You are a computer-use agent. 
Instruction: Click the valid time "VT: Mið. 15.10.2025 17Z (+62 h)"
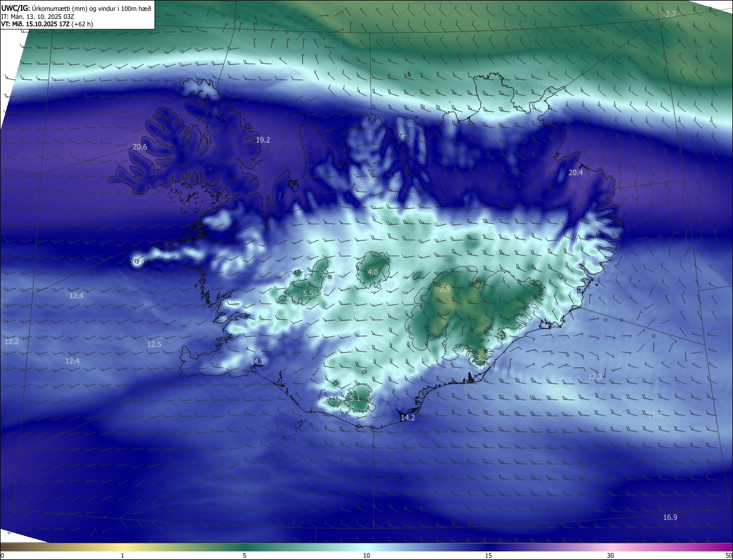click(x=47, y=24)
